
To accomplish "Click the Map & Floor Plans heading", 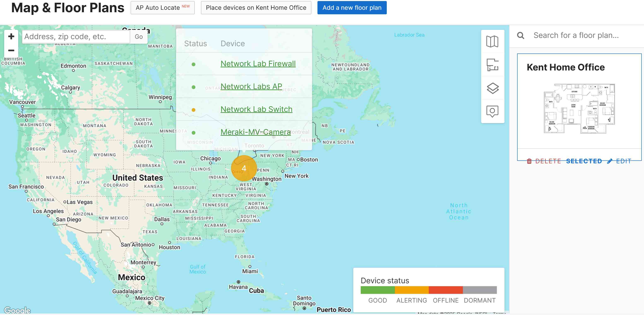I will [x=68, y=8].
